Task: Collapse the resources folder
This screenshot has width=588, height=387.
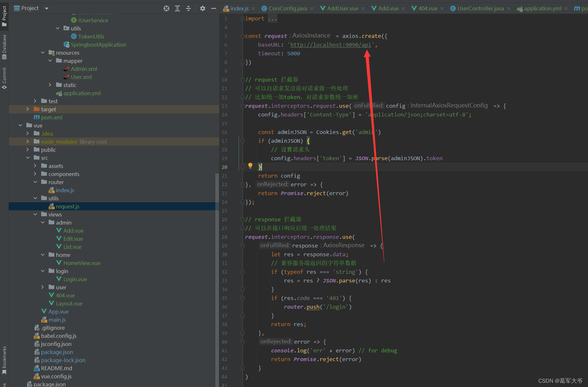Action: [x=43, y=52]
